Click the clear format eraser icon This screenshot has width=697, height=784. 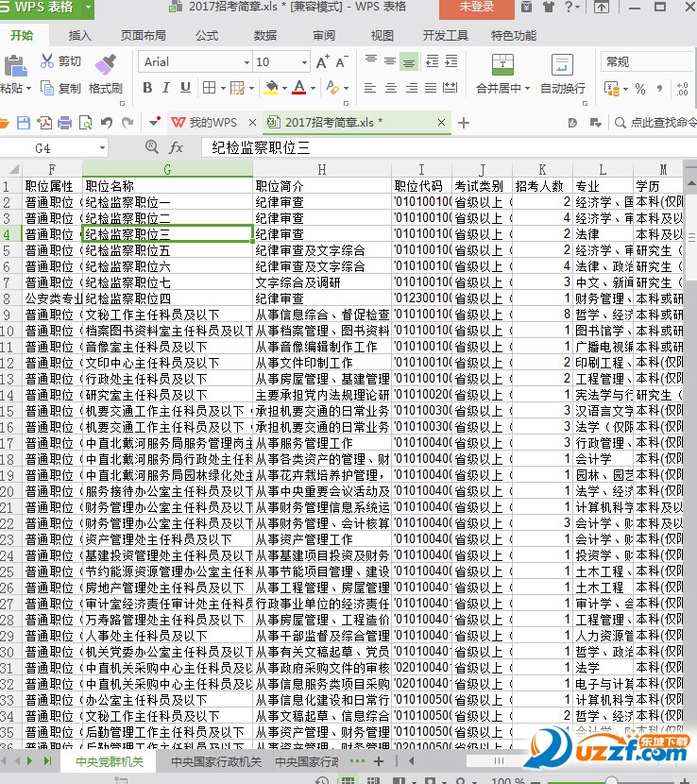click(332, 88)
